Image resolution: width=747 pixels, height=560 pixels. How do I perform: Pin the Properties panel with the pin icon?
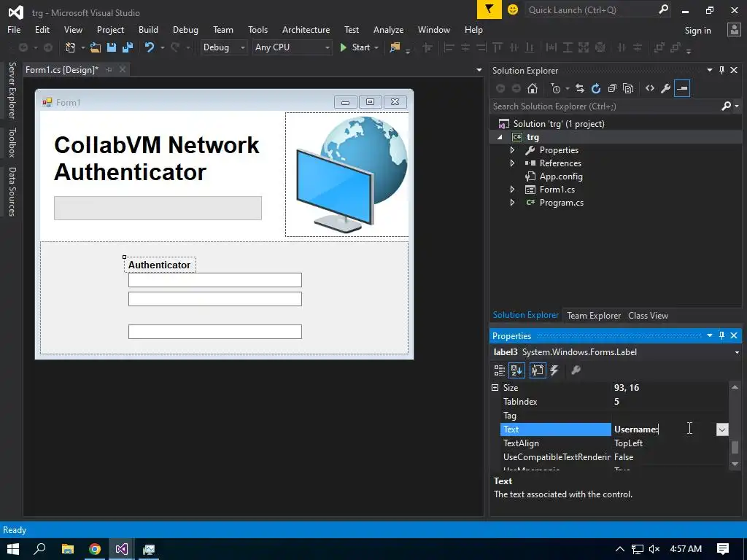[x=721, y=335]
